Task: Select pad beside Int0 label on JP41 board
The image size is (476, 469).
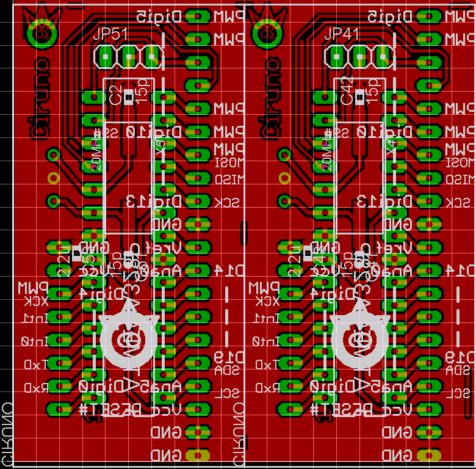Action: (x=290, y=340)
